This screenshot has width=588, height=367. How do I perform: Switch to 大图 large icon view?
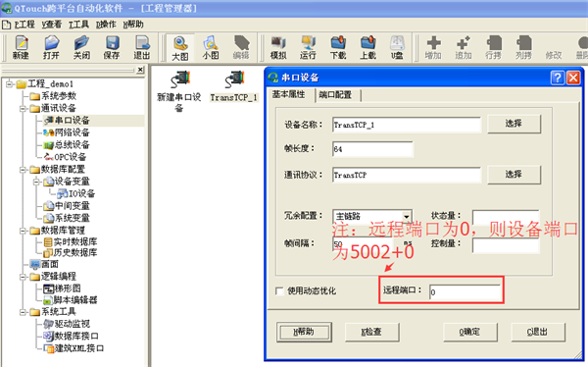180,48
